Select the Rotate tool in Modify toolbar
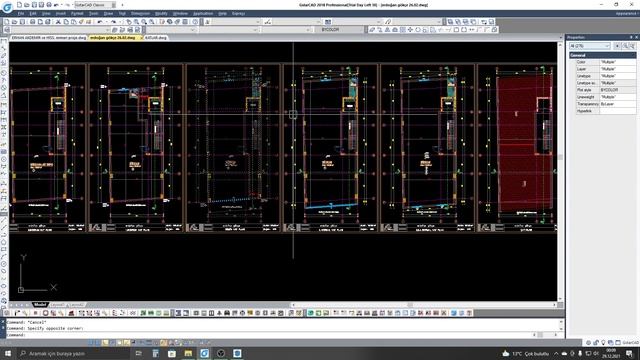The width and height of the screenshot is (640, 360). coord(418,30)
